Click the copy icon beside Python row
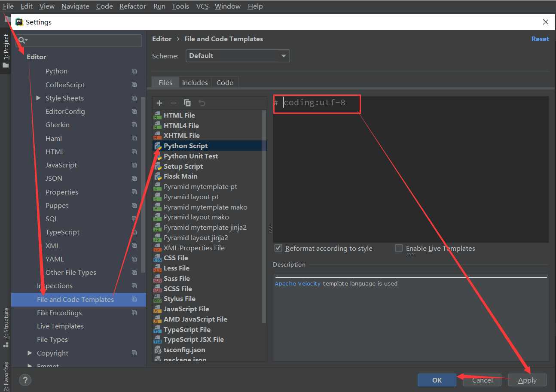 [134, 71]
